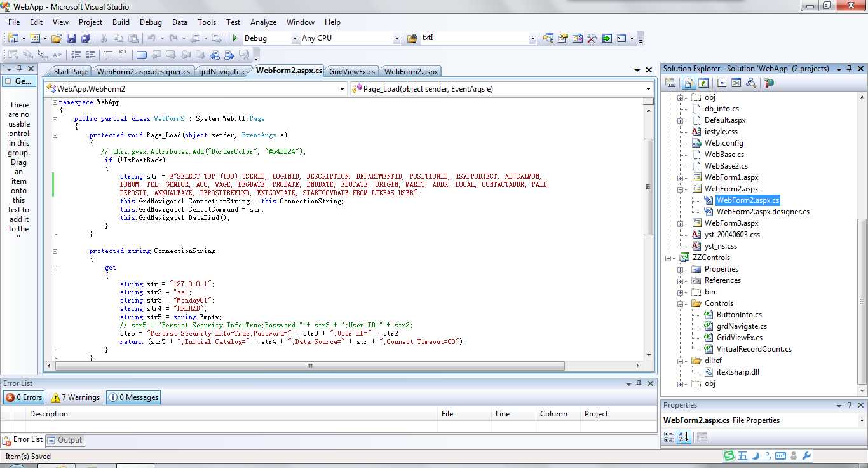
Task: Click the Line column header
Action: point(513,414)
